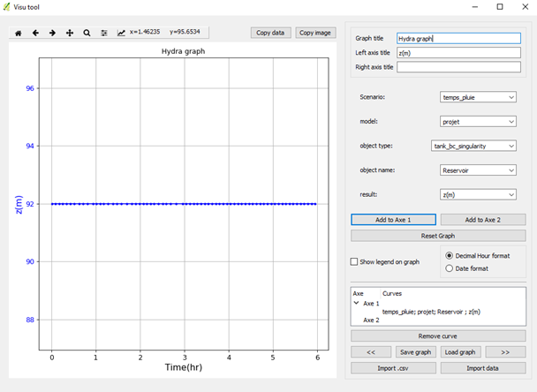This screenshot has height=392, width=537.
Task: Click the Add to Axe 1 button
Action: coord(393,220)
